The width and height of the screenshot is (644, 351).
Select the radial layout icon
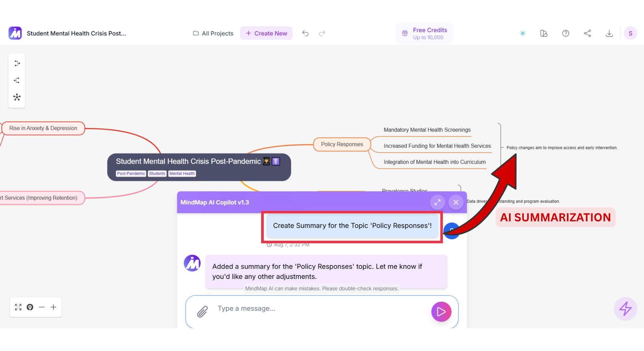pos(17,97)
